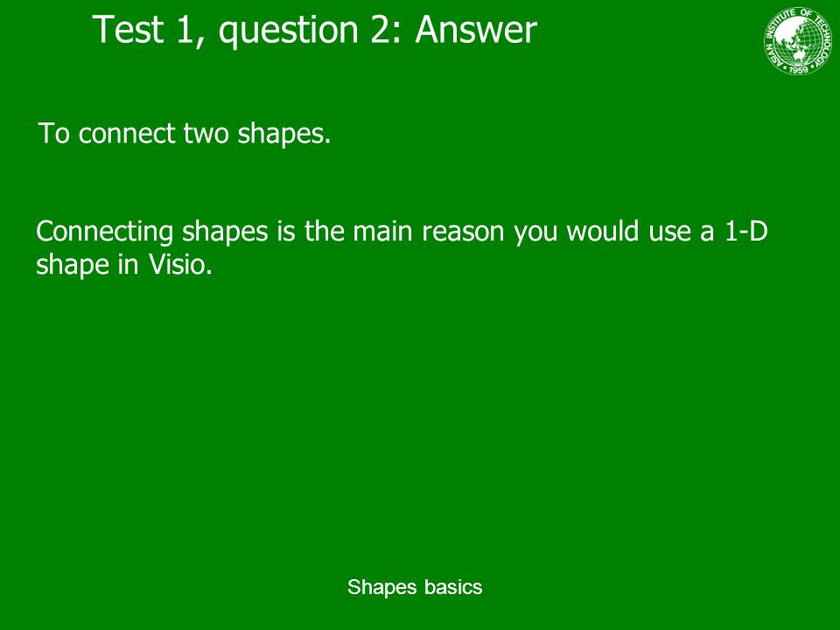Click the word 'would' in the paragraph

(x=603, y=231)
